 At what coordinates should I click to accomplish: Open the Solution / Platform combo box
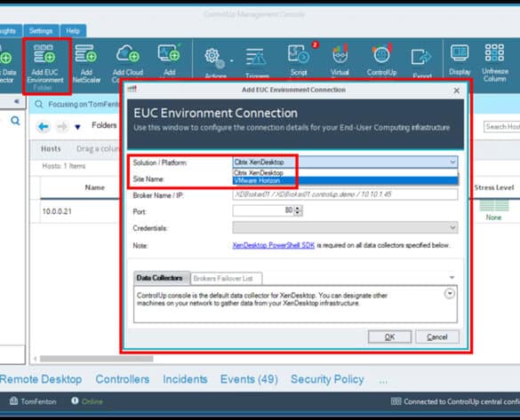coord(345,162)
